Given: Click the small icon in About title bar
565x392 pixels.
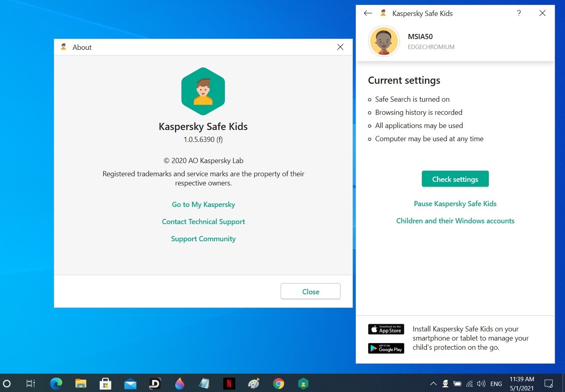Looking at the screenshot, I should click(63, 47).
